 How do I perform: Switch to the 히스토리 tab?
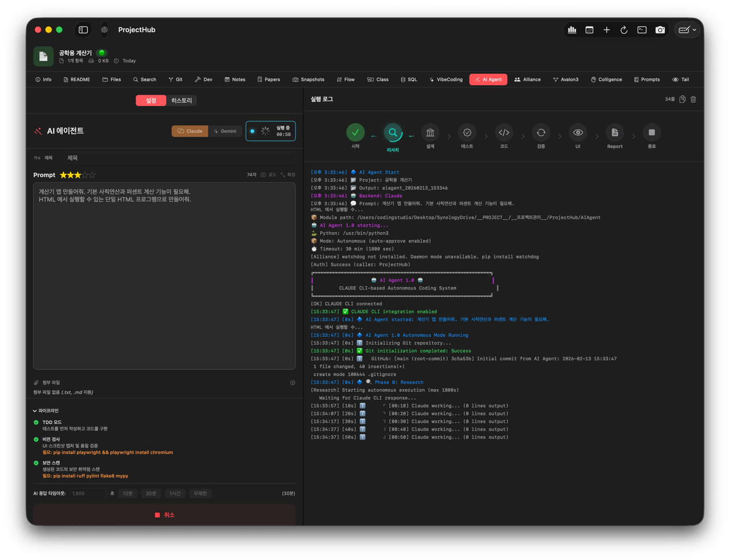click(181, 101)
